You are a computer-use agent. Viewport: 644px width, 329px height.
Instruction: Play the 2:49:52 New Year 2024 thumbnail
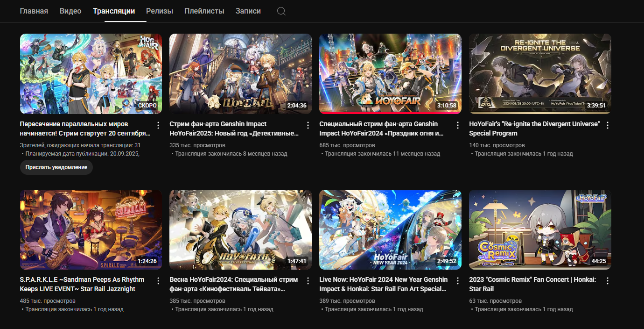click(391, 229)
